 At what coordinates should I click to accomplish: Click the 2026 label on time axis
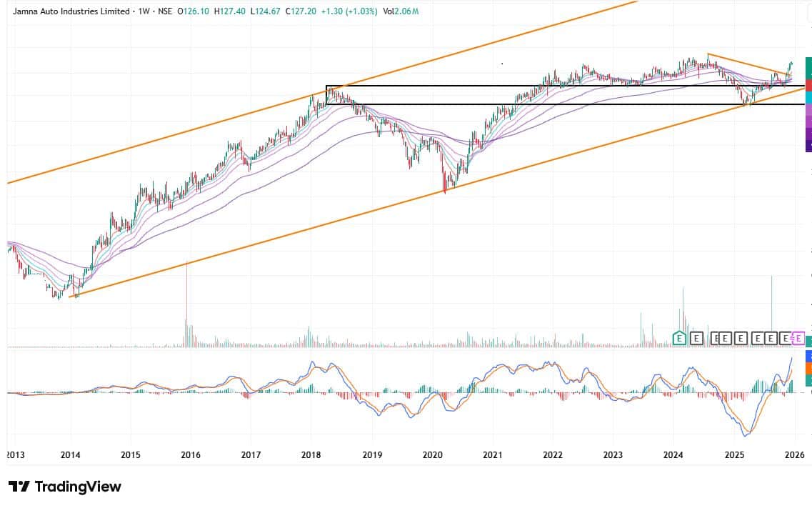click(x=794, y=454)
